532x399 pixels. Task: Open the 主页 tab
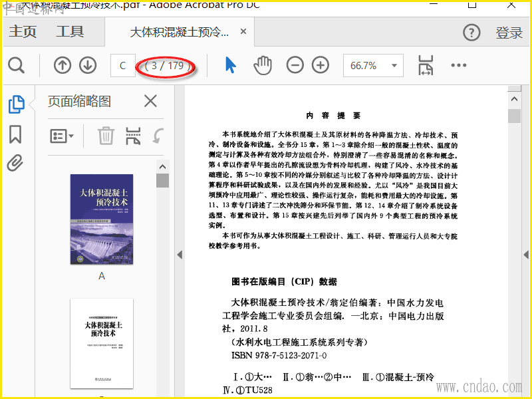coord(23,32)
